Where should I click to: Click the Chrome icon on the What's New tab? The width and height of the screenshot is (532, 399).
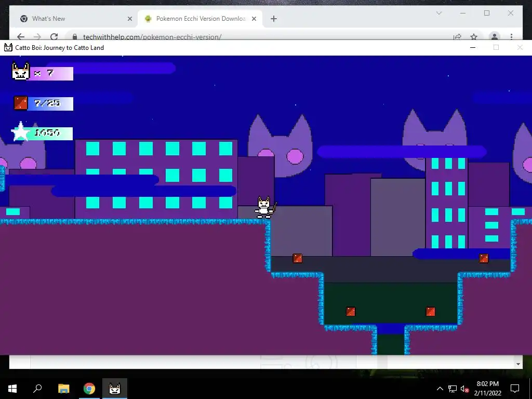(x=24, y=19)
